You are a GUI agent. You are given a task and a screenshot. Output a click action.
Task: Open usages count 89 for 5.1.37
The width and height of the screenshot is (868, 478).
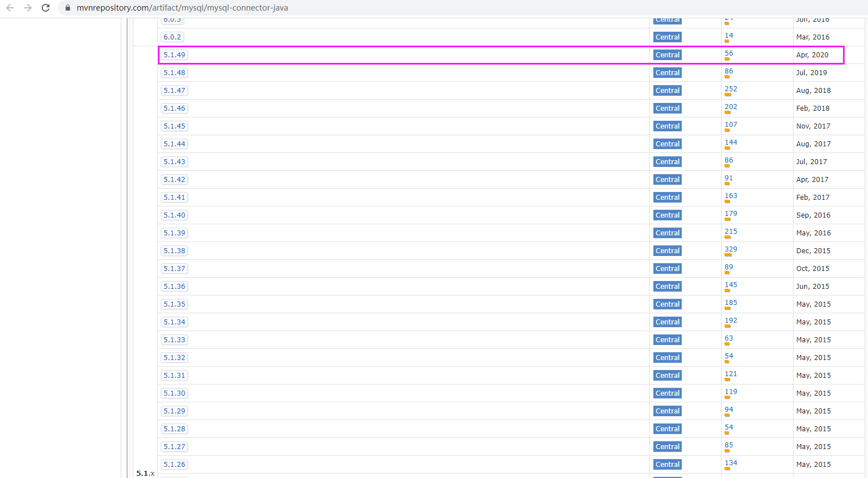tap(729, 267)
